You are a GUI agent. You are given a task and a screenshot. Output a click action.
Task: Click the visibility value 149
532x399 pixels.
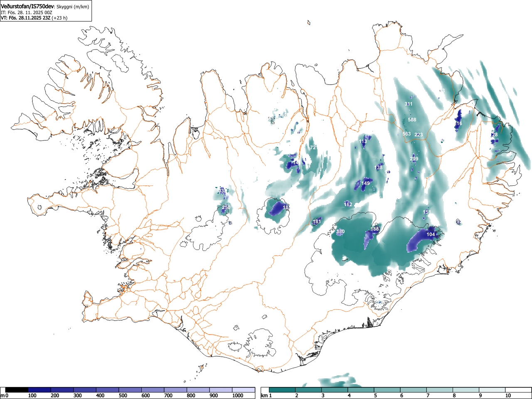pyautogui.click(x=365, y=183)
